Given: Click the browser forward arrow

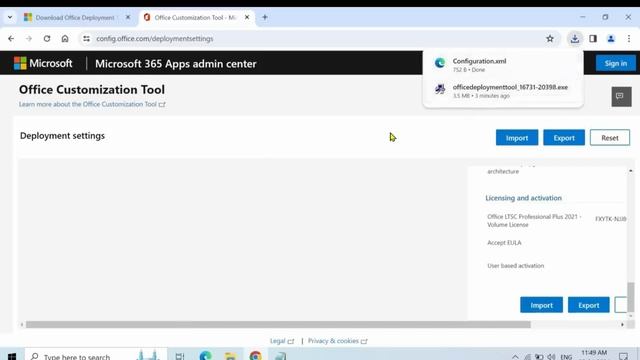Looking at the screenshot, I should (x=29, y=38).
